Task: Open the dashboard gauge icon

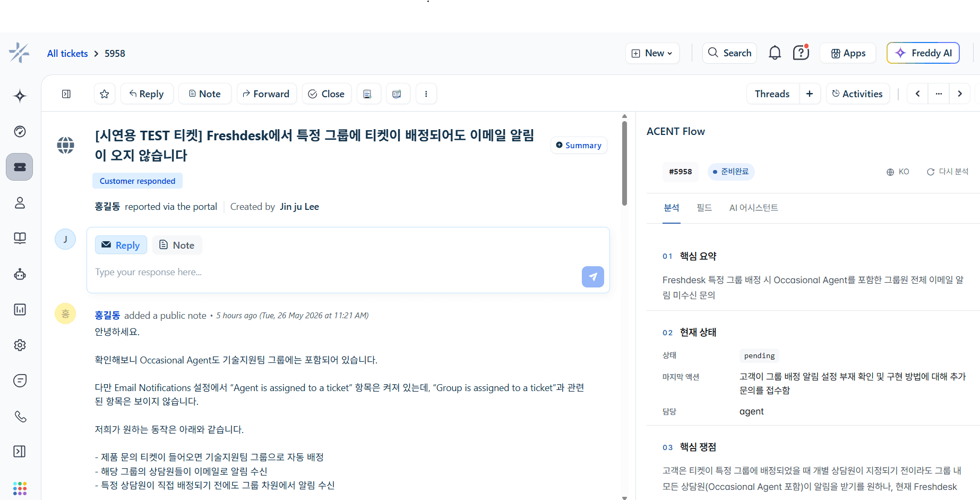Action: (20, 131)
